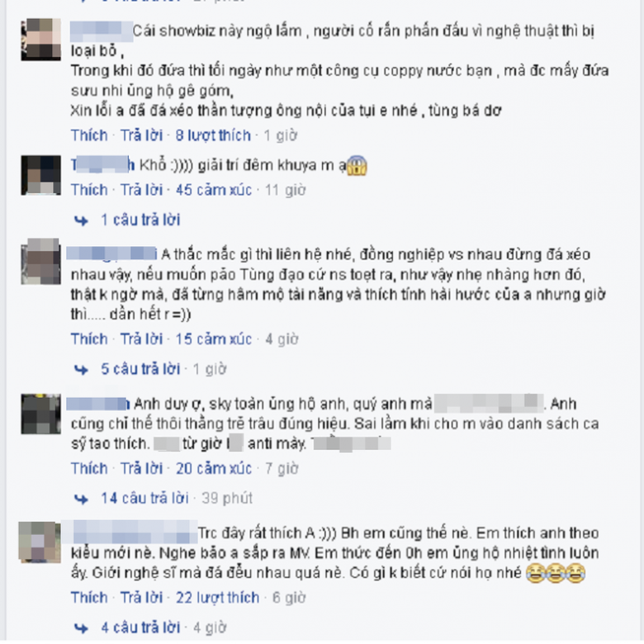Screen dimensions: 644x644
Task: Open the avatar of the 'A thắc mắc gì' commenter
Action: point(41,262)
